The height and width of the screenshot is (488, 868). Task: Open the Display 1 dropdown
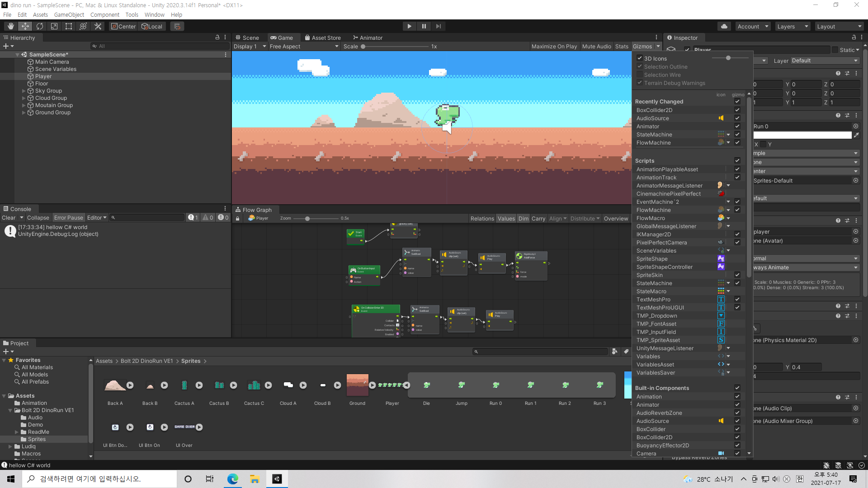[x=250, y=47]
